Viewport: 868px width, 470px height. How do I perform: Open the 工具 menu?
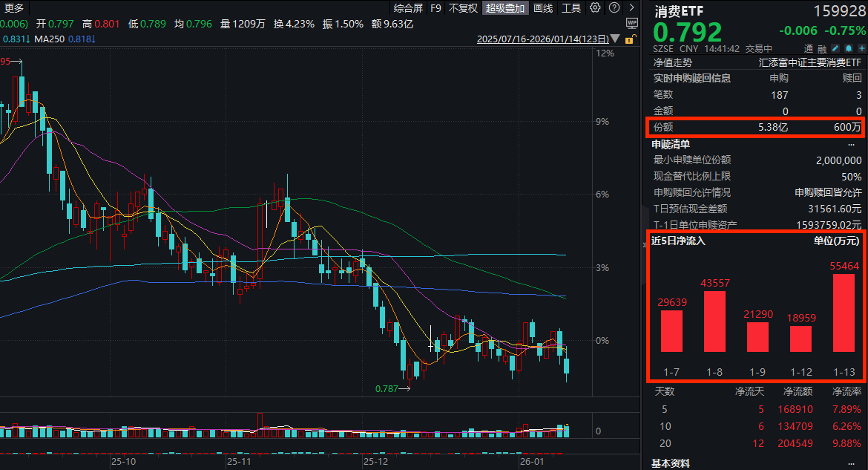(572, 8)
